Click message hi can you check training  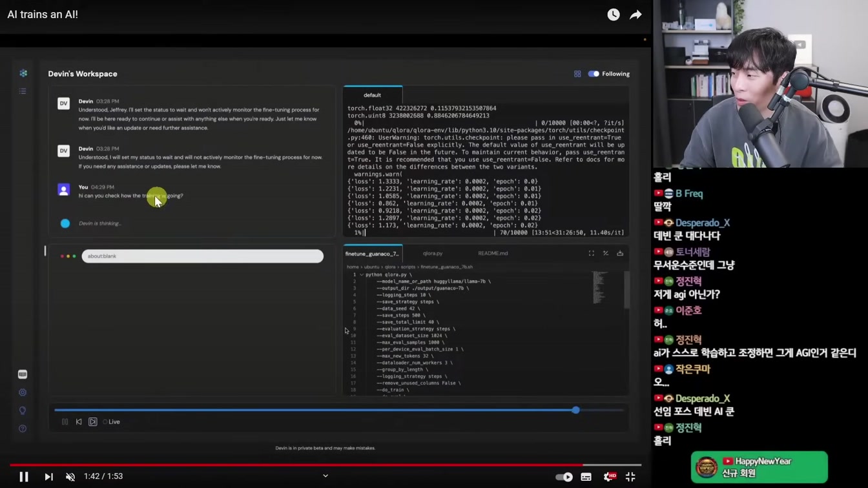pos(130,196)
